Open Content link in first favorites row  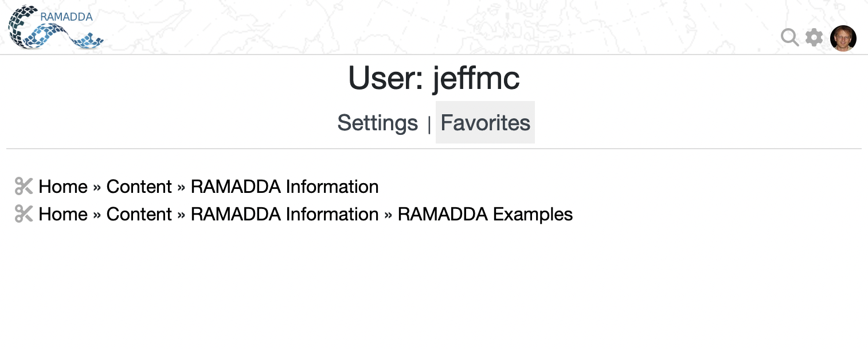[139, 187]
